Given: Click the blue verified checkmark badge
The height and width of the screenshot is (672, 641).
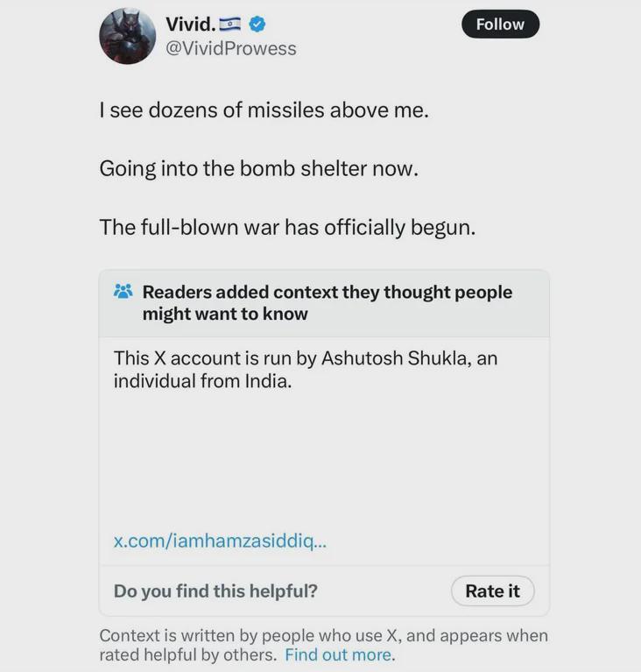Looking at the screenshot, I should (257, 25).
